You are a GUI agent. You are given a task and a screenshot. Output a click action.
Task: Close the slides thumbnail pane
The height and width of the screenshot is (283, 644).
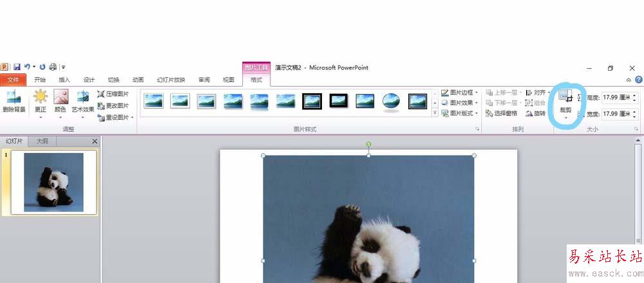pos(95,141)
